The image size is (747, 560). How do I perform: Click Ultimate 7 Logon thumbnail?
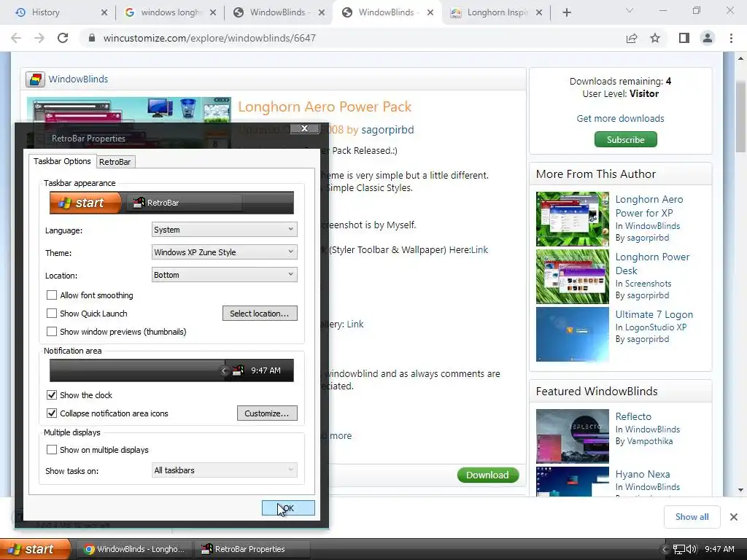(572, 334)
